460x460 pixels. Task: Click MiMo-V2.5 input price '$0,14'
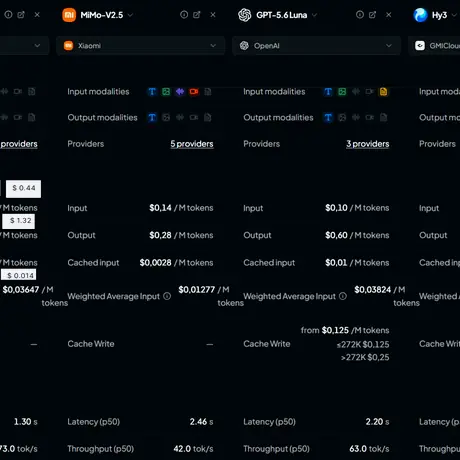160,208
